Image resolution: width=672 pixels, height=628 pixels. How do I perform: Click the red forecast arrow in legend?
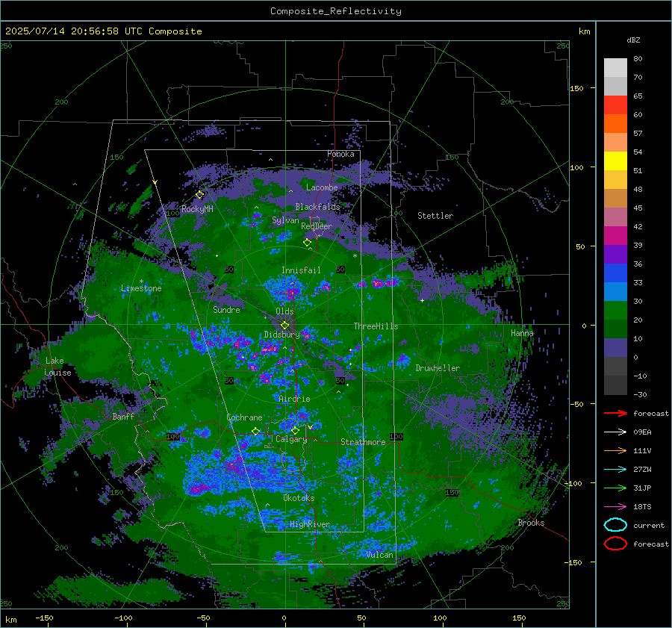tap(615, 413)
